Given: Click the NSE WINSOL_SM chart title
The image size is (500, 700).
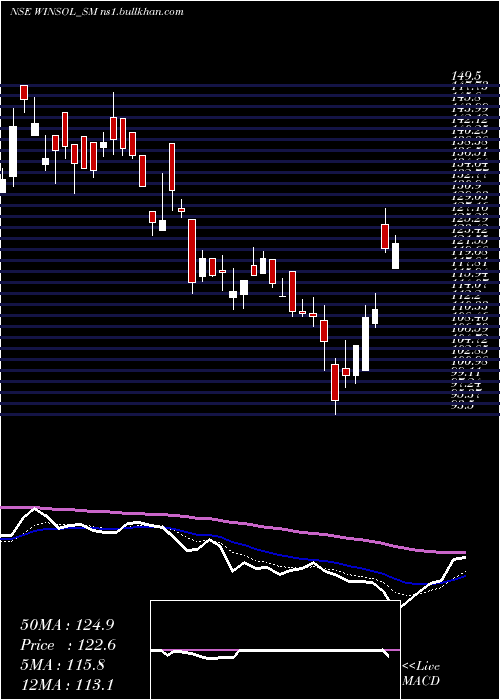Looking at the screenshot, I should [54, 12].
